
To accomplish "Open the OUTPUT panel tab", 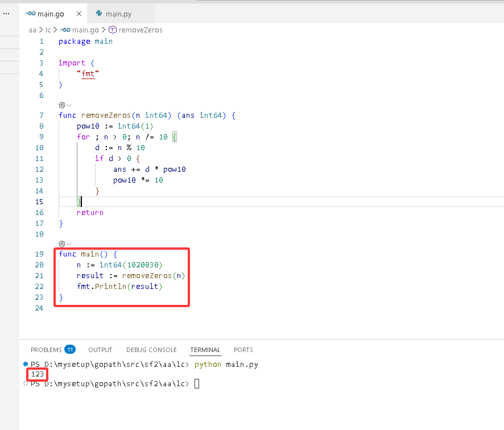I will (100, 350).
